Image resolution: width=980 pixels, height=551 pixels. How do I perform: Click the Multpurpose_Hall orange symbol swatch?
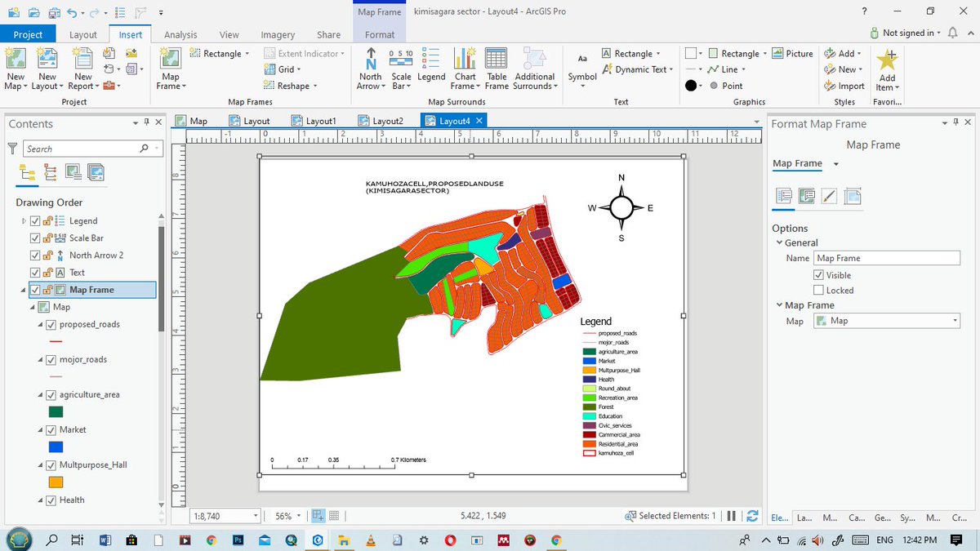click(x=56, y=482)
